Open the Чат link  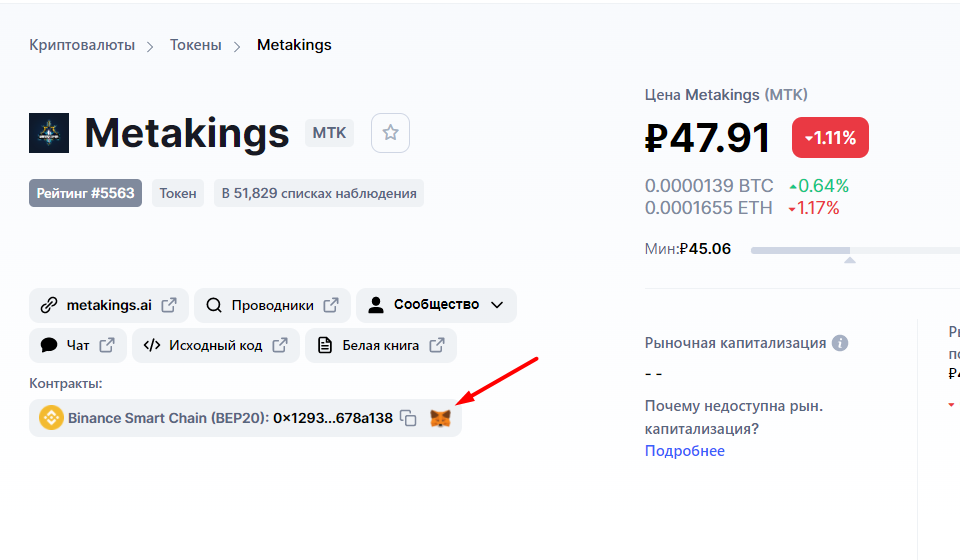pos(78,345)
